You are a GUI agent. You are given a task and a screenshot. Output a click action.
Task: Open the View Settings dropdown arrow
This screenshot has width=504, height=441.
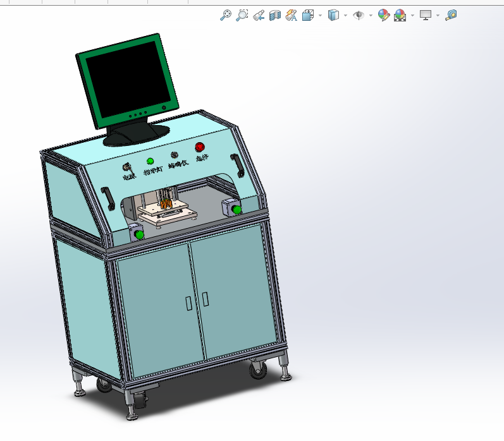tap(438, 15)
